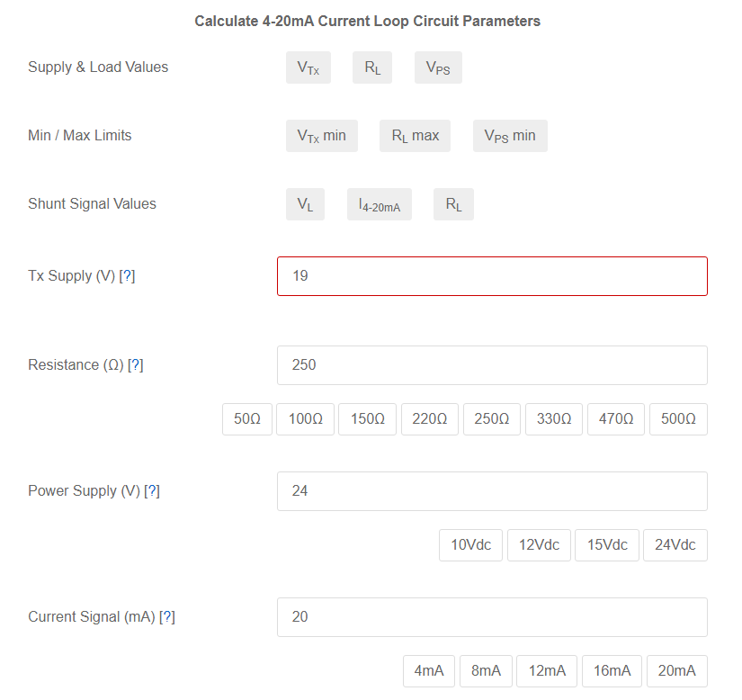Open the Tx Supply help tooltip

(x=129, y=275)
